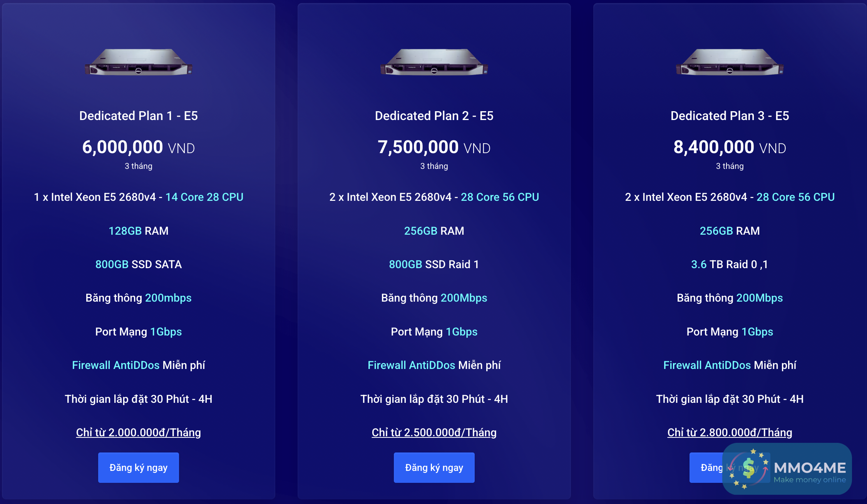Follow the Chỉ từ 2.800.000đ/Tháng link
867x504 pixels.
[730, 432]
